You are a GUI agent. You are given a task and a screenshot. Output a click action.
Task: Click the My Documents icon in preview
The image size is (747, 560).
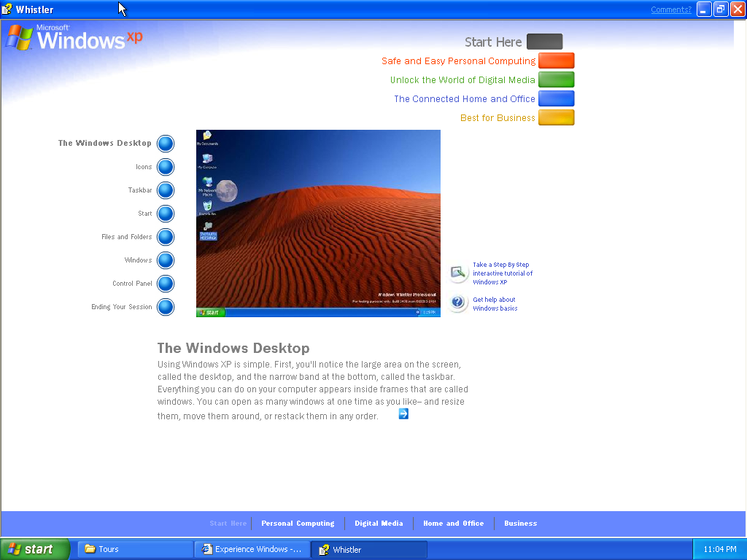pyautogui.click(x=207, y=138)
